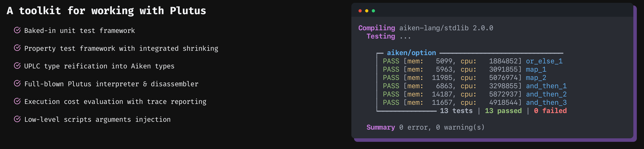
Task: Click the checkmark icon next to Low-level scripts arguments
Action: click(x=17, y=119)
